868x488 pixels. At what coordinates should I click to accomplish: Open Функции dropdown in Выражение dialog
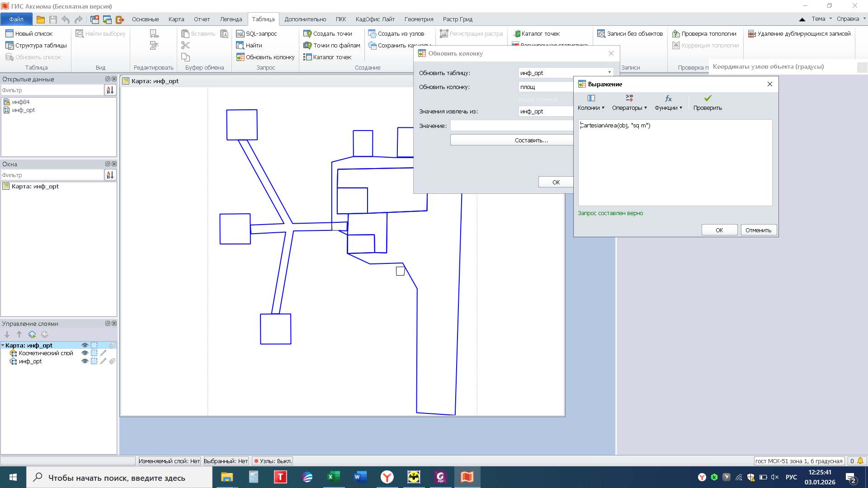[x=668, y=103]
